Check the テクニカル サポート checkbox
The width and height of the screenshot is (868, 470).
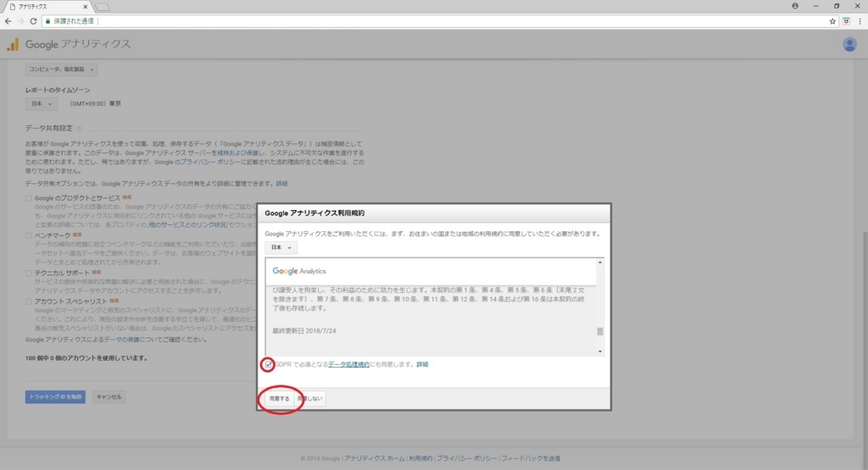pyautogui.click(x=28, y=273)
